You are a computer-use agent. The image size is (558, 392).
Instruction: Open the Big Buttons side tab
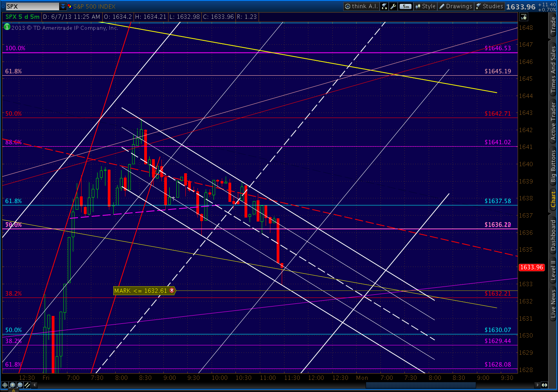tap(553, 166)
